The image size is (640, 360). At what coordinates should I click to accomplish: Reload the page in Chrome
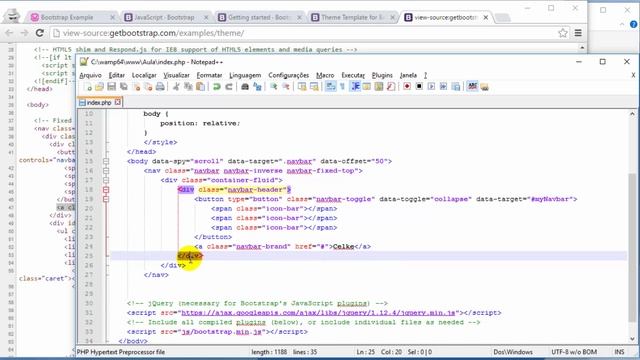[x=40, y=33]
